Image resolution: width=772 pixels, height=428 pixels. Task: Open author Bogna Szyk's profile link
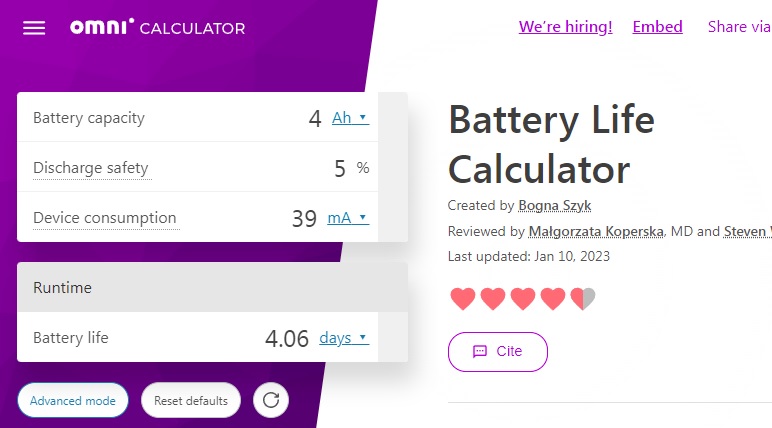click(554, 206)
